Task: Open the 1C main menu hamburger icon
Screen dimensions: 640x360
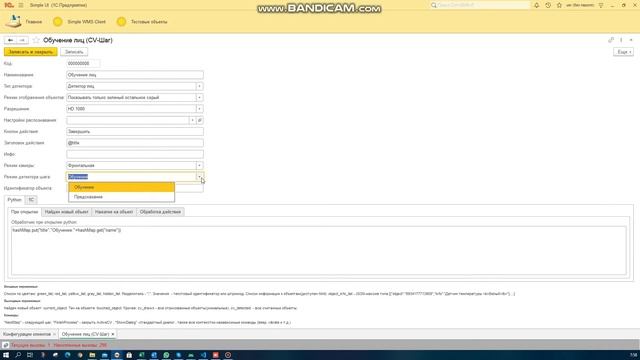Action: (21, 5)
